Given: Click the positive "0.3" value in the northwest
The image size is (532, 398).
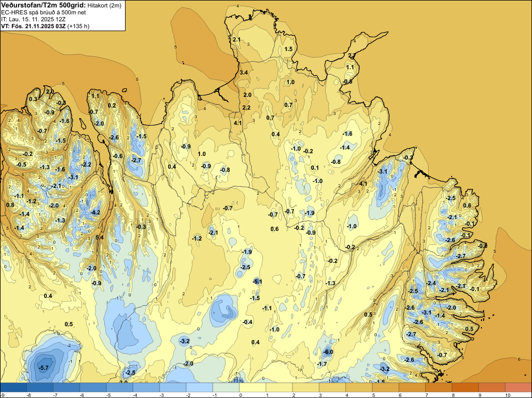Looking at the screenshot, I should coord(33,99).
